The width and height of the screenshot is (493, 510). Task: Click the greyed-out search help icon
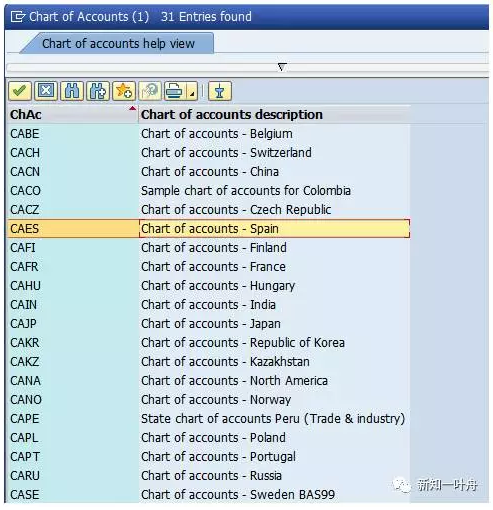150,91
